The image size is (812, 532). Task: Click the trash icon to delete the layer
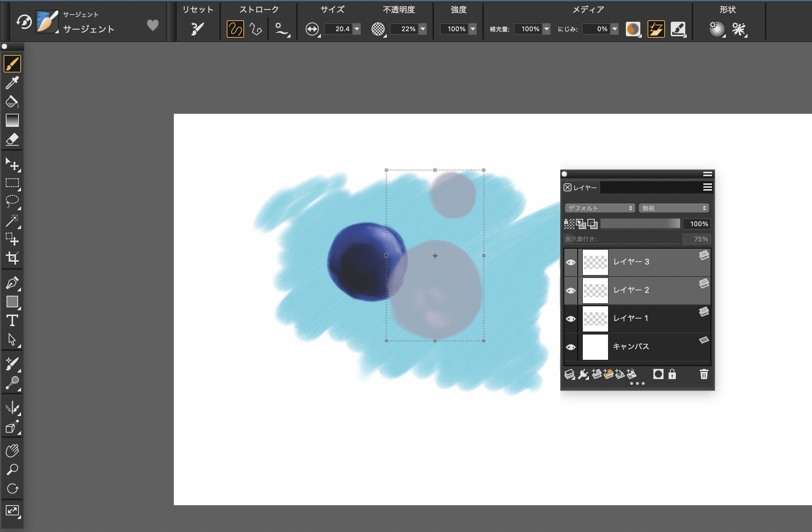click(x=704, y=374)
